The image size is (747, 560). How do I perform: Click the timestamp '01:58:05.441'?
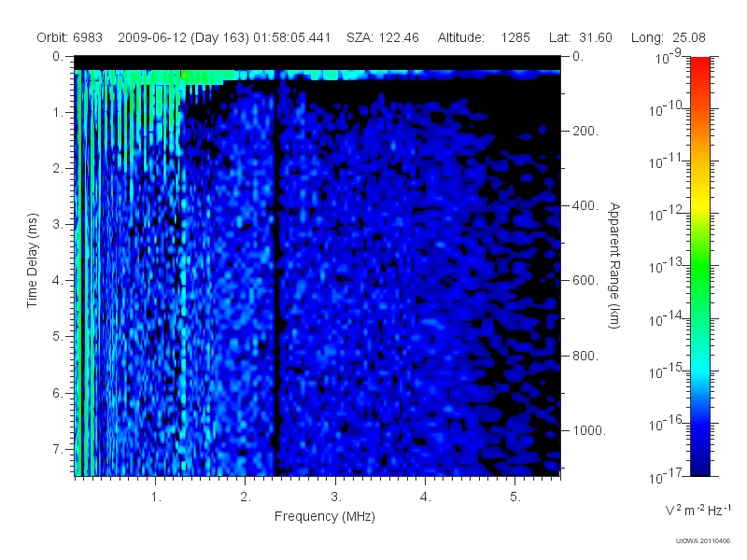pos(291,37)
